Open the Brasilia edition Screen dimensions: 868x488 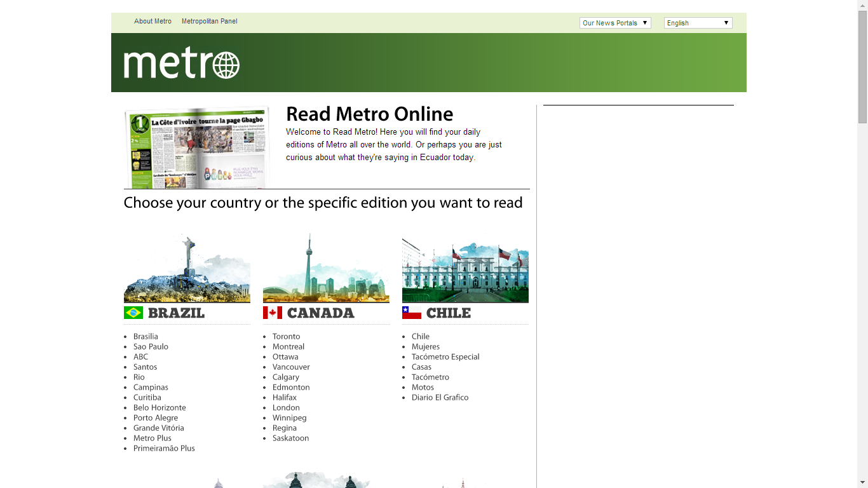coord(146,337)
